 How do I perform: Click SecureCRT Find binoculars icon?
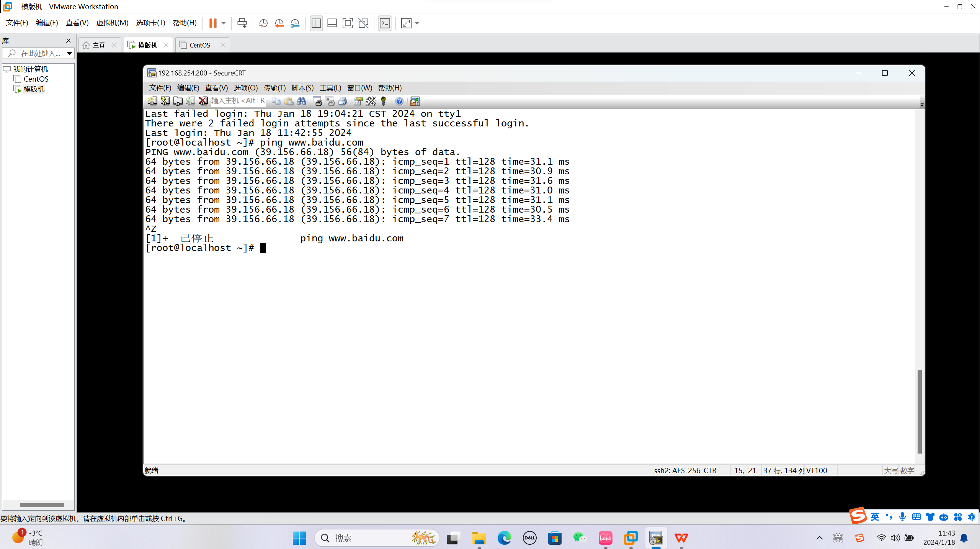(x=302, y=101)
